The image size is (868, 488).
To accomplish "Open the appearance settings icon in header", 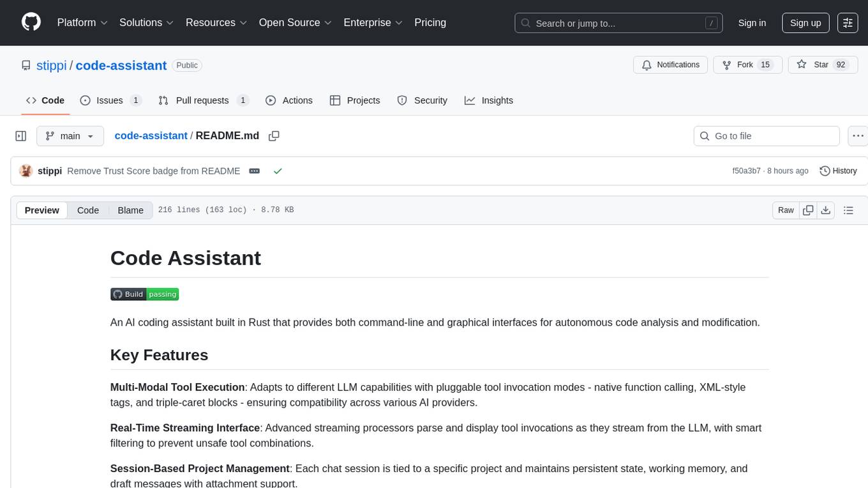I will pos(848,23).
